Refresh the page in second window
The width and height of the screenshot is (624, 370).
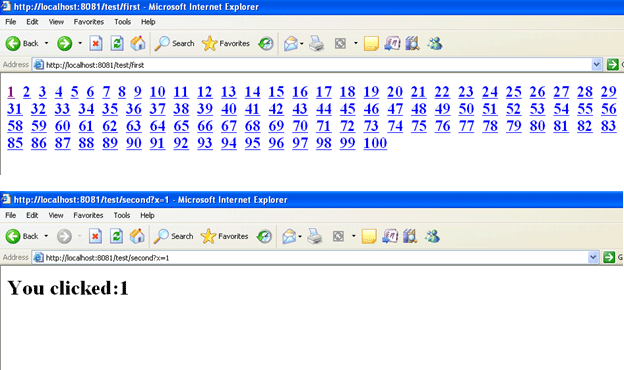point(116,236)
